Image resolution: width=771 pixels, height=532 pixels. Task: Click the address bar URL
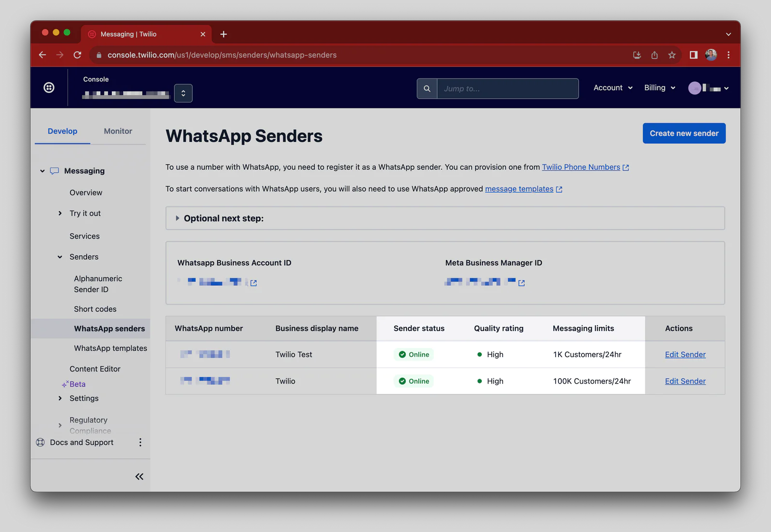click(x=222, y=55)
